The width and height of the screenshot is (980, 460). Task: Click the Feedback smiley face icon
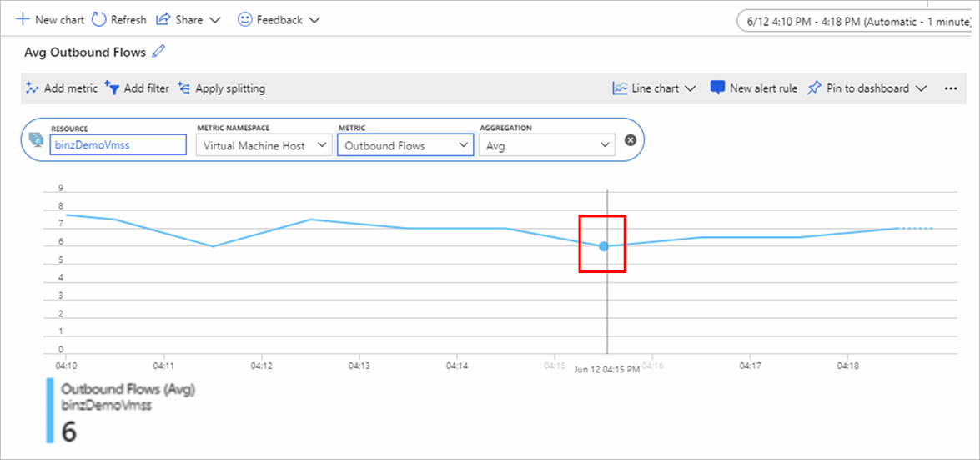[244, 19]
